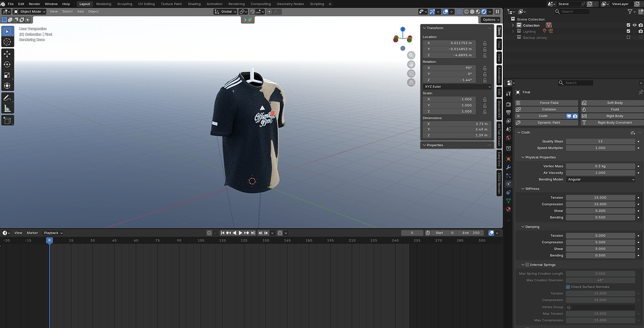This screenshot has width=644, height=328.
Task: Activate the 3D Cursor tool
Action: pos(8,42)
